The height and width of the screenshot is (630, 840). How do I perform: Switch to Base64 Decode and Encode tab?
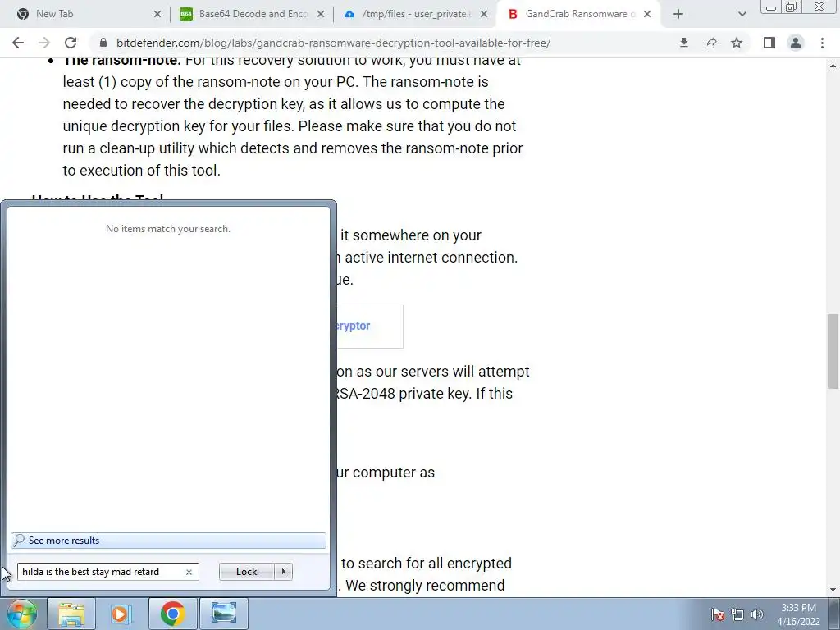click(252, 14)
